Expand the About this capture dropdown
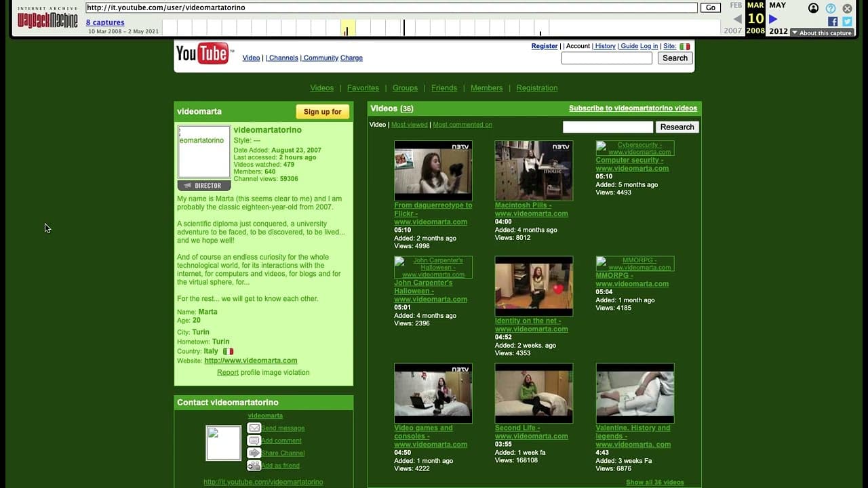Screen dimensions: 868x488 point(821,33)
